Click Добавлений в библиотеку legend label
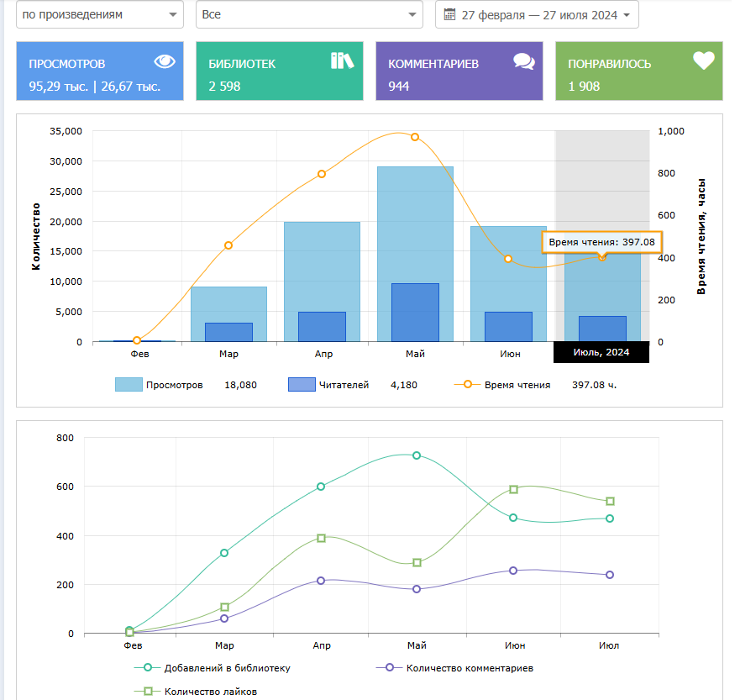Screen dimensions: 740x700 pos(227,668)
